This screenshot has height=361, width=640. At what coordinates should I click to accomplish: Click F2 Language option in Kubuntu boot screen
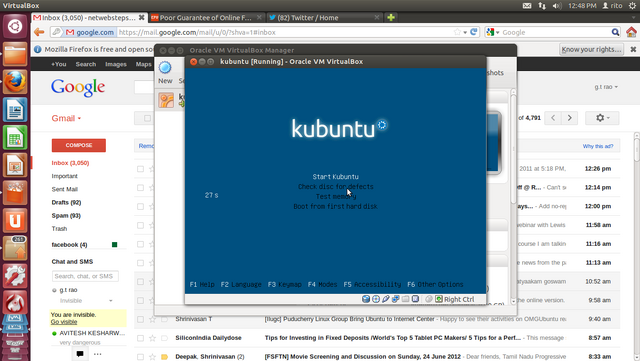[x=241, y=284]
